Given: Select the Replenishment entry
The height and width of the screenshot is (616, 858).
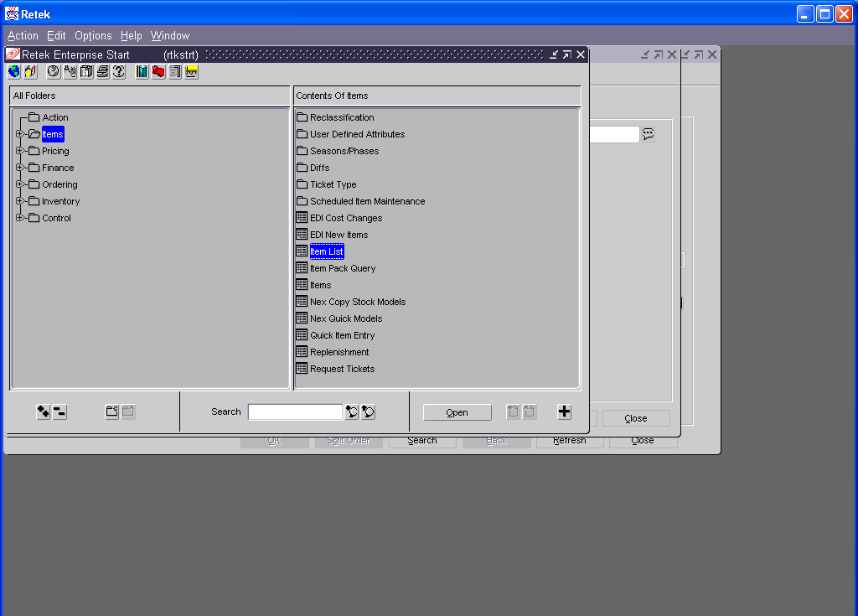Looking at the screenshot, I should (339, 352).
